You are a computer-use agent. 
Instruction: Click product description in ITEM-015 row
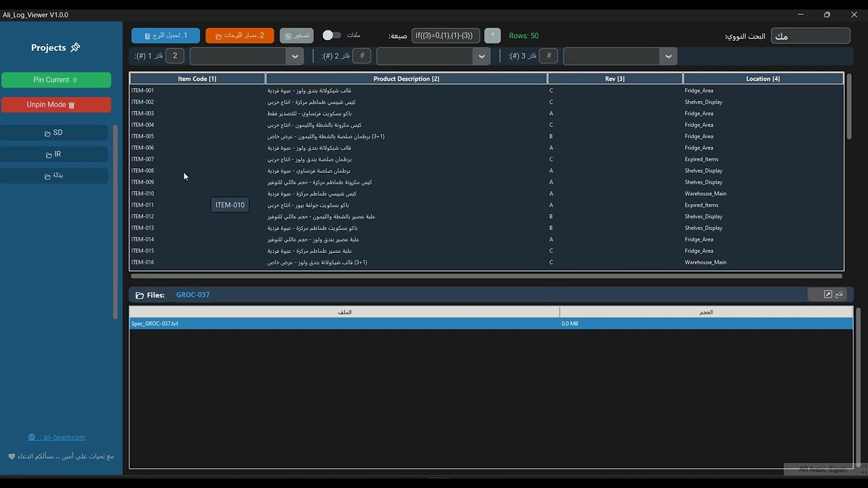(x=309, y=251)
